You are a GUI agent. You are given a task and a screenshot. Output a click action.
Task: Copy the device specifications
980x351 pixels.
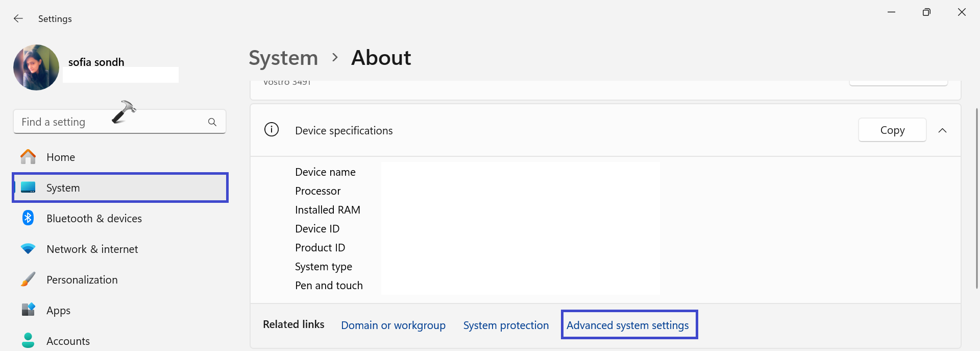point(892,130)
